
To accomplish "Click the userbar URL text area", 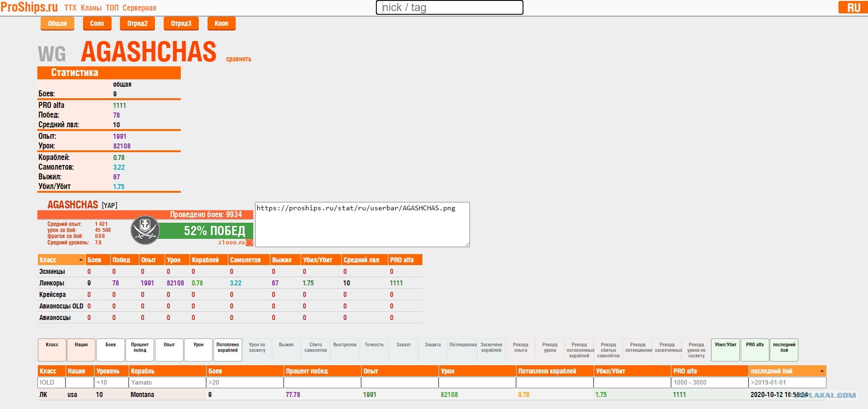I will (363, 225).
